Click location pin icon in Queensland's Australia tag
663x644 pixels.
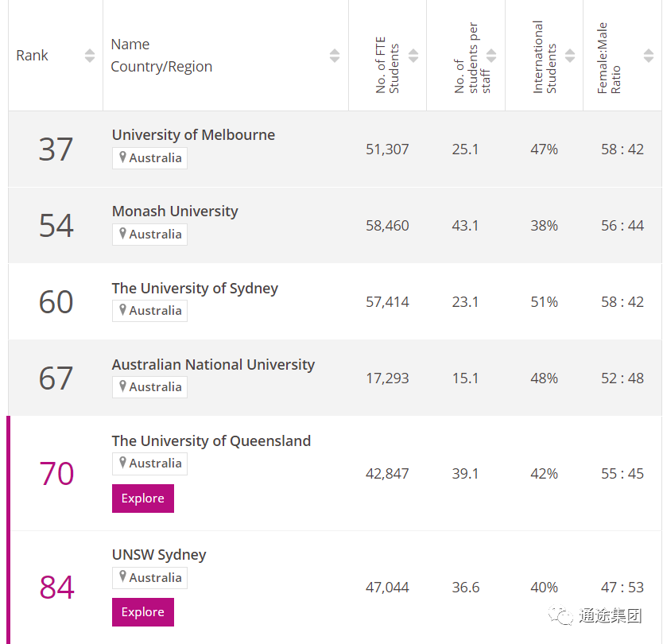(x=122, y=463)
